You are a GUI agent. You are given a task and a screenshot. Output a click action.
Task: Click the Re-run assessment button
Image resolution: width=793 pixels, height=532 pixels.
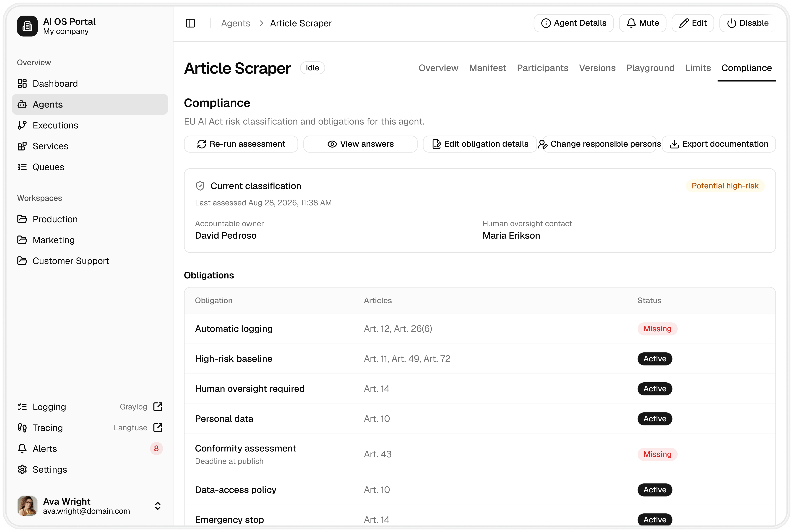tap(241, 144)
